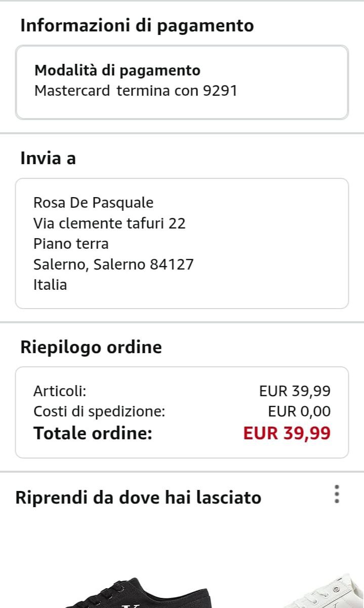Open the three-dot menu beside Riprendi heading
The height and width of the screenshot is (608, 364).
tap(337, 495)
